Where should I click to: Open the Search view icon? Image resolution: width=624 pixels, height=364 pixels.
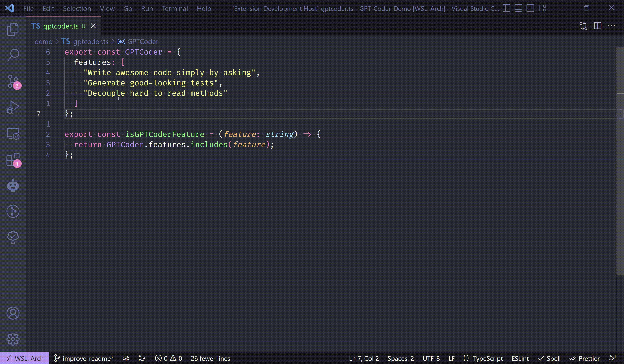pyautogui.click(x=13, y=55)
